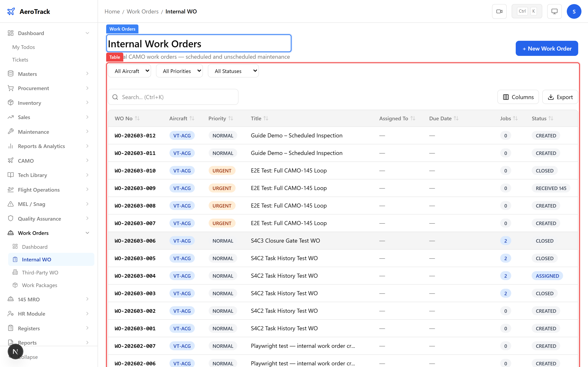Screen dimensions: 588x367
Task: Open the All Aircraft dropdown
Action: 129,71
